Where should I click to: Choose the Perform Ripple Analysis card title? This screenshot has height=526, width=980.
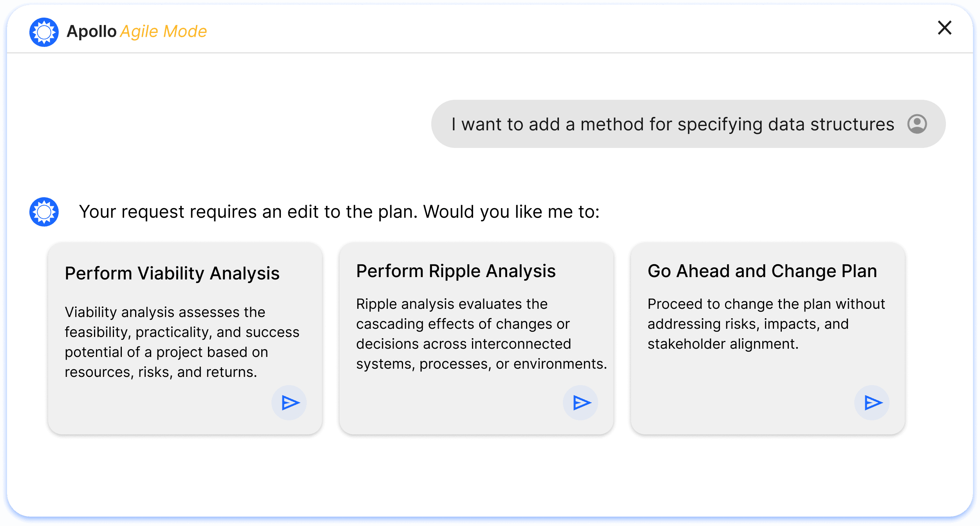pyautogui.click(x=456, y=271)
